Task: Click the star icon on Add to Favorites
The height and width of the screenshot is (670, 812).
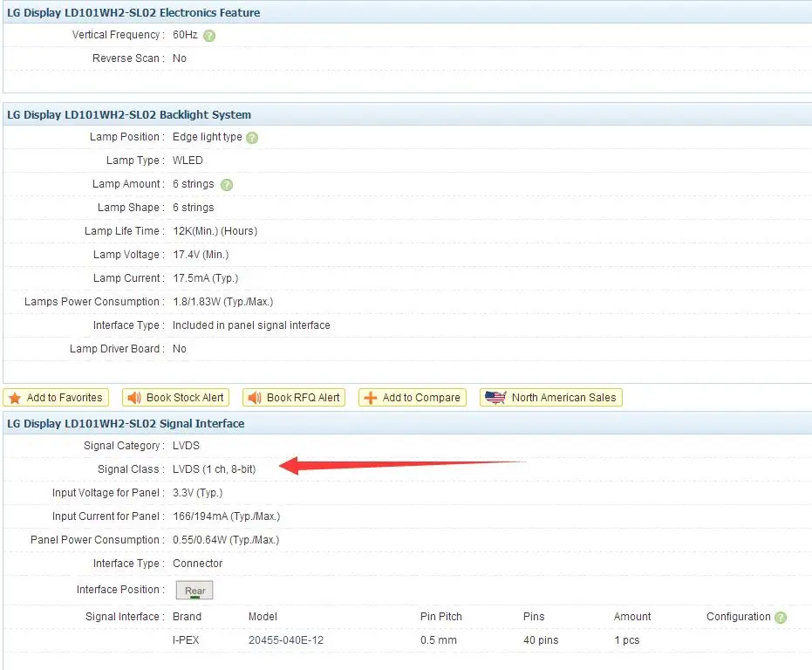Action: [x=15, y=398]
